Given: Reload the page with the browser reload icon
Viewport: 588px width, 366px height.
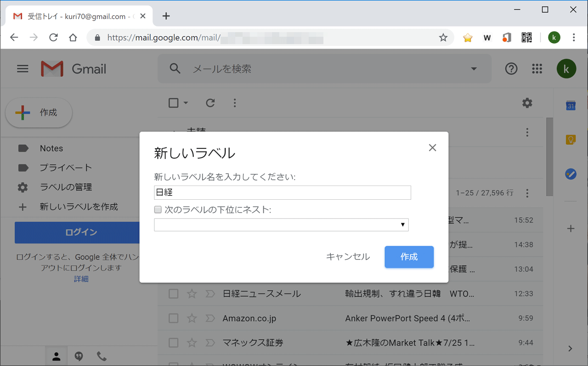Looking at the screenshot, I should click(53, 38).
